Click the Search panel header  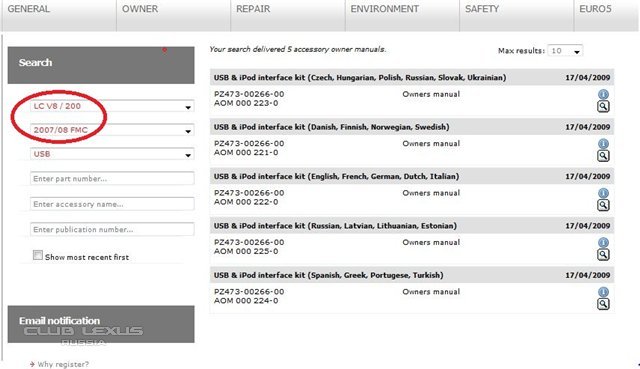[x=101, y=65]
